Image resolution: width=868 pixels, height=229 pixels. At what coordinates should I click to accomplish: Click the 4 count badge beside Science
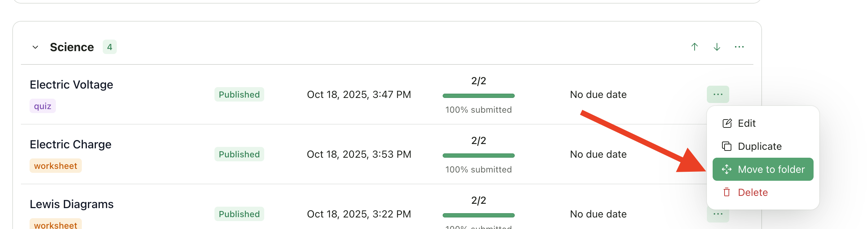coord(110,46)
